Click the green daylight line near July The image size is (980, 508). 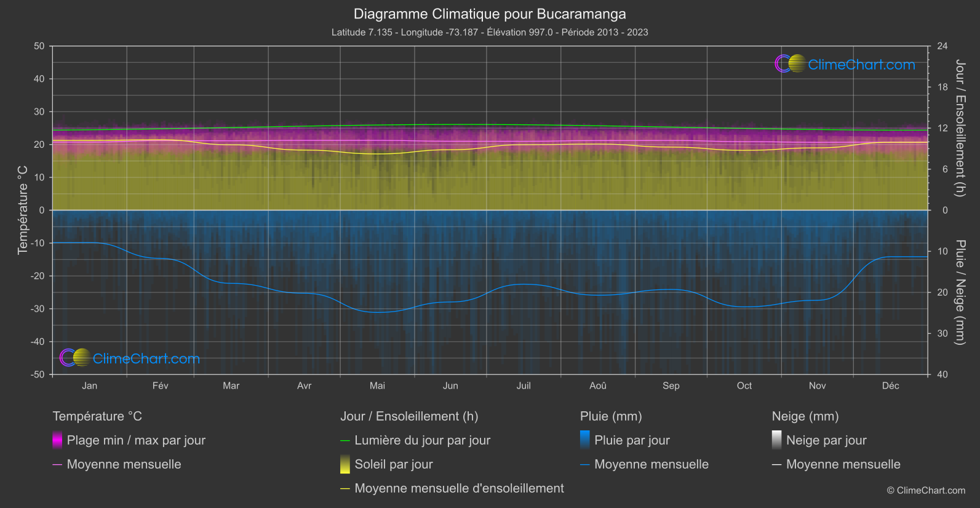click(x=524, y=125)
